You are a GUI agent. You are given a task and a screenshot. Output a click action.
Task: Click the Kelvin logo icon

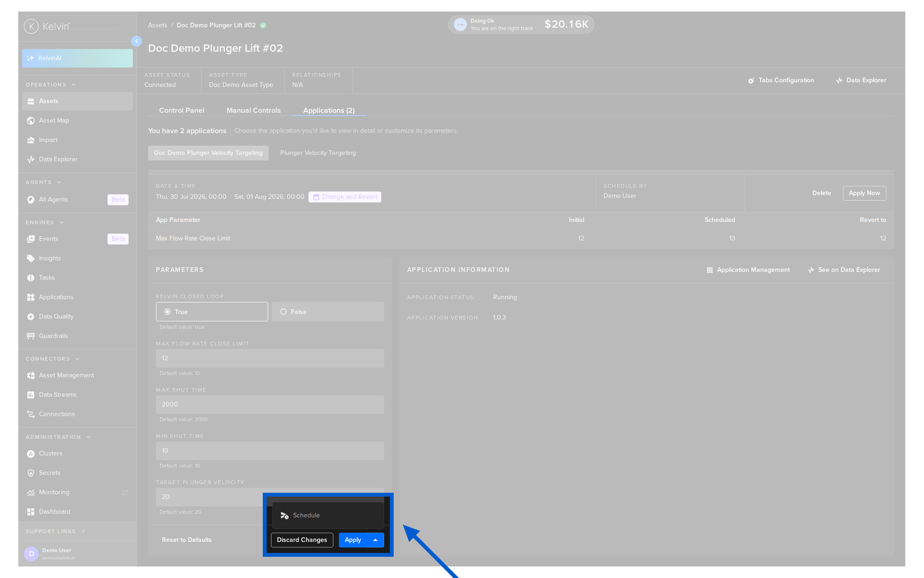31,26
